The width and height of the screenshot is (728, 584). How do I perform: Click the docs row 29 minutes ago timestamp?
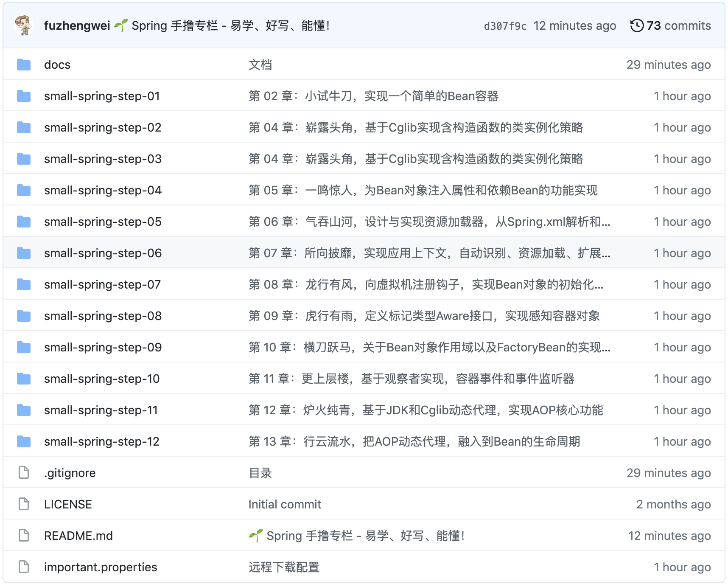click(669, 65)
